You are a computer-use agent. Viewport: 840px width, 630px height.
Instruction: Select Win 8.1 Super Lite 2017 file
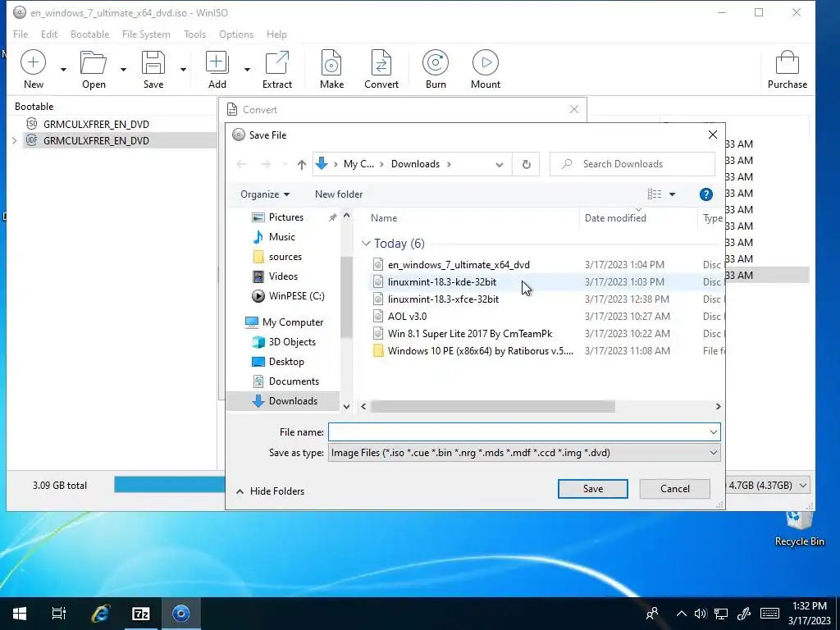(470, 333)
